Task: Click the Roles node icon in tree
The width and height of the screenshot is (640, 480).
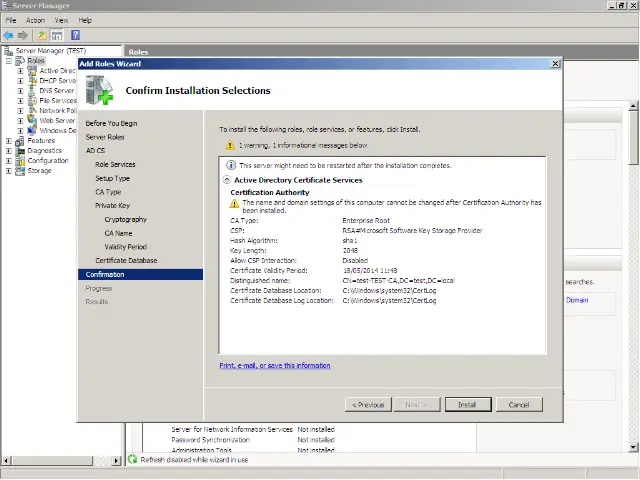Action: coord(20,61)
